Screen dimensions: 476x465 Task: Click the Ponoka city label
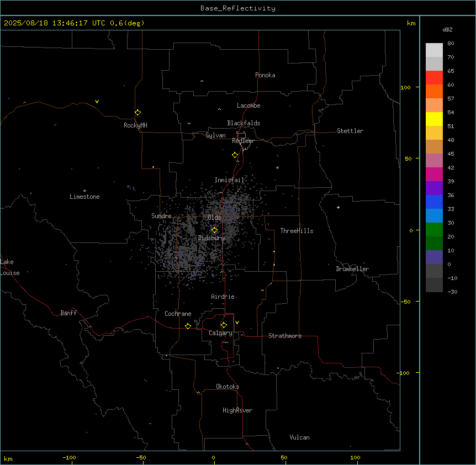[265, 75]
